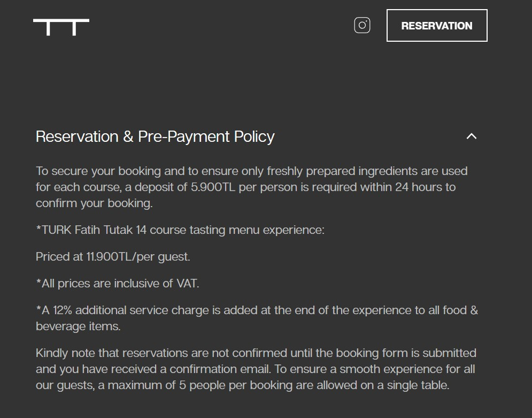Click the 'booking form is submitted' phrase
The height and width of the screenshot is (418, 532).
406,353
